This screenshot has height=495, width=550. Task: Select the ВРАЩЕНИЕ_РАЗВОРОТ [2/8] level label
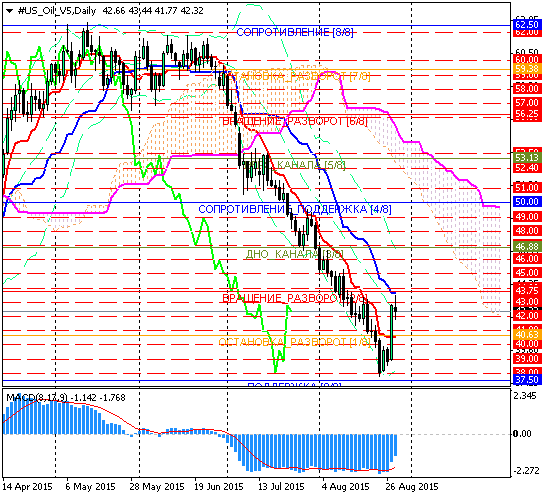coord(295,298)
